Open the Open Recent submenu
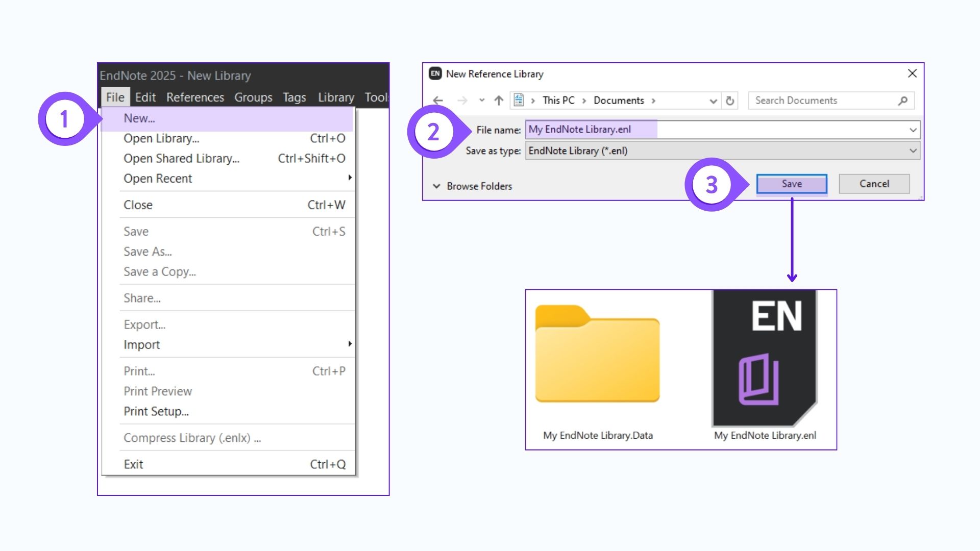980x551 pixels. tap(158, 179)
